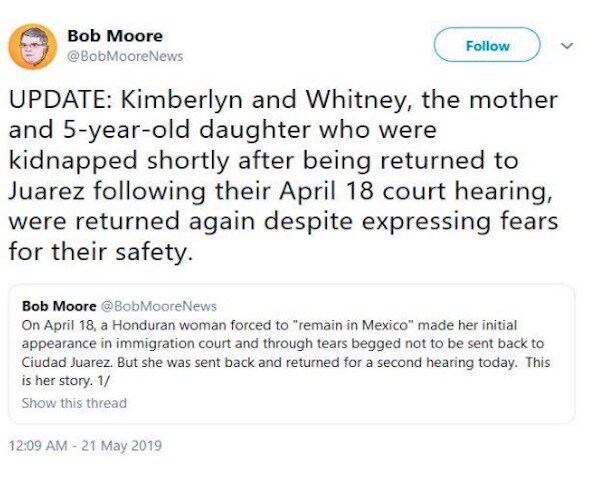600x488 pixels.
Task: Click Bob Moore's name inside the quoted tweet
Action: [x=59, y=305]
